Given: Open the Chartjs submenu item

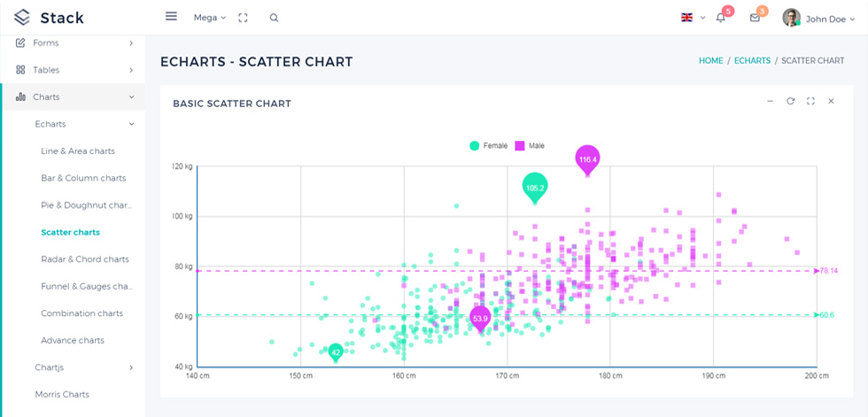Looking at the screenshot, I should point(50,367).
